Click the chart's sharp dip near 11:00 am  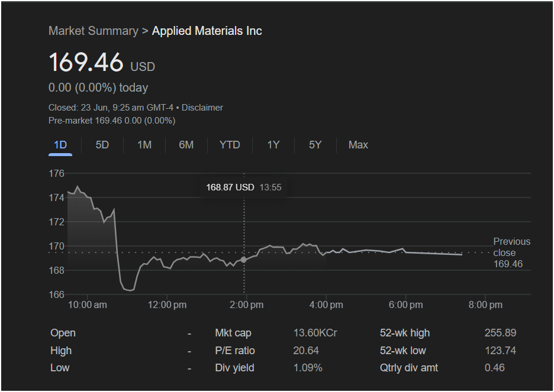click(130, 290)
